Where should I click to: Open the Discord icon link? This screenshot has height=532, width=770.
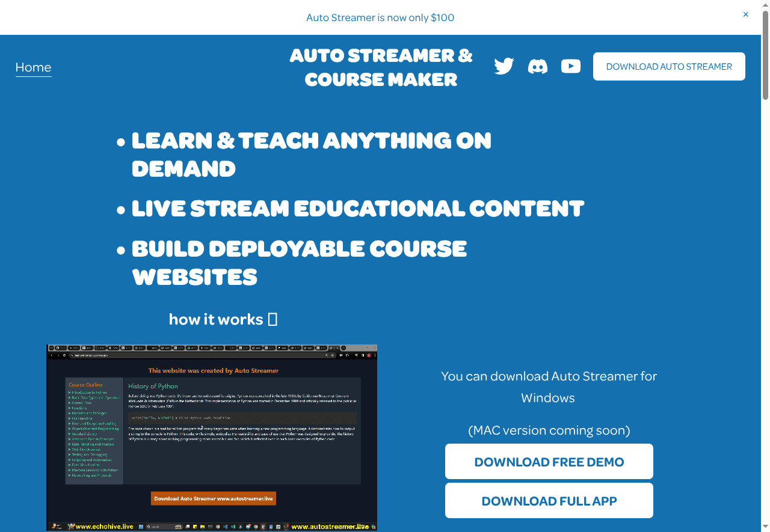537,66
